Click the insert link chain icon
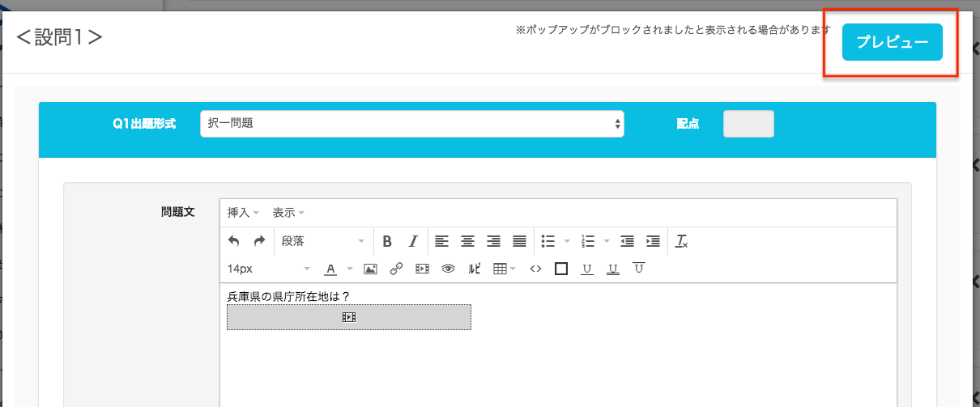The image size is (980, 407). click(396, 269)
